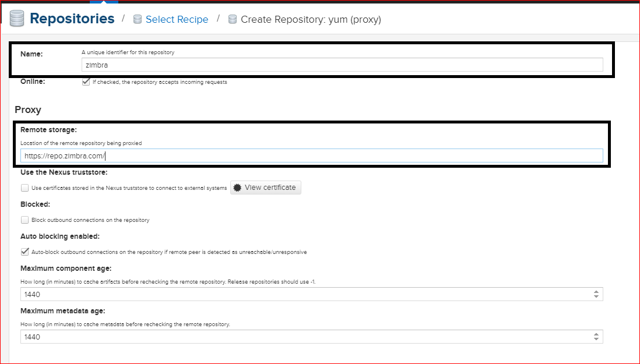
Task: Decrease Maximum component age with down arrow
Action: coord(596,297)
